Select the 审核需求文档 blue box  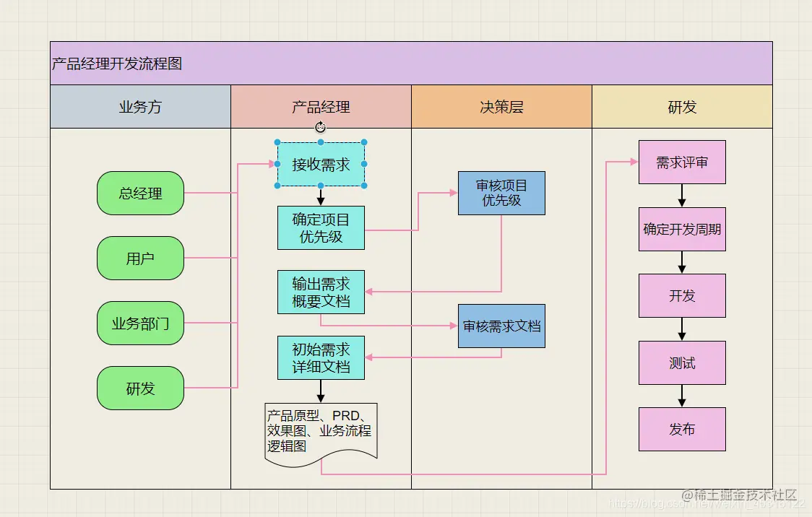(x=501, y=326)
